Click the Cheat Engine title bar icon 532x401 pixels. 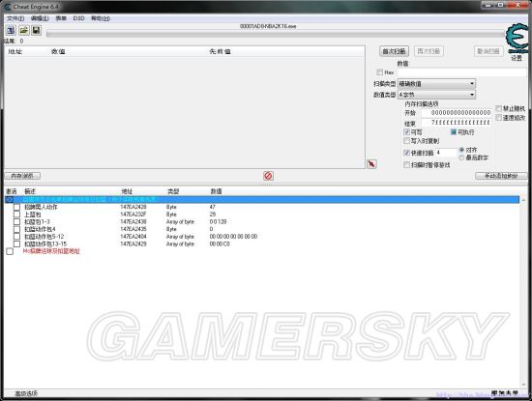7,7
